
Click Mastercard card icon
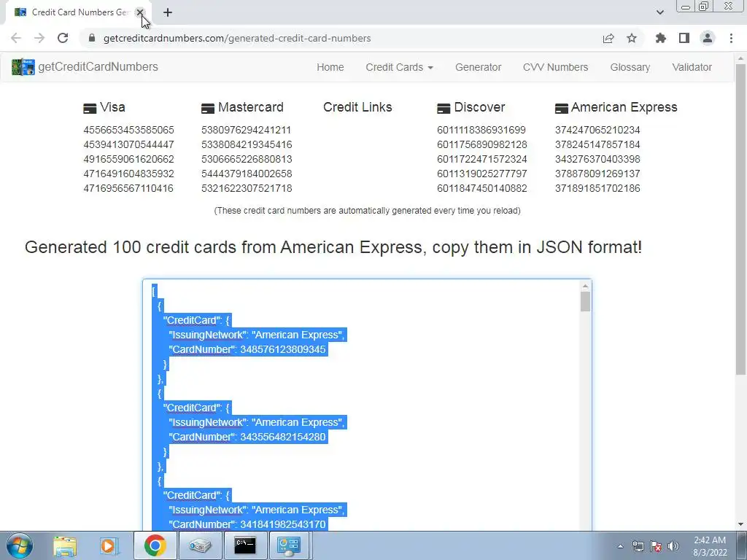click(208, 109)
